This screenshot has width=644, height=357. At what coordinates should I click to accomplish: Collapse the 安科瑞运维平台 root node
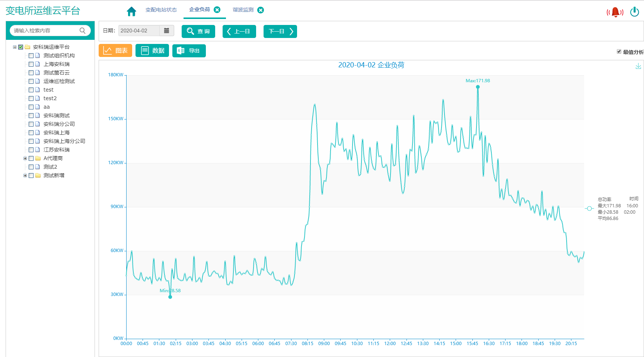pyautogui.click(x=15, y=47)
